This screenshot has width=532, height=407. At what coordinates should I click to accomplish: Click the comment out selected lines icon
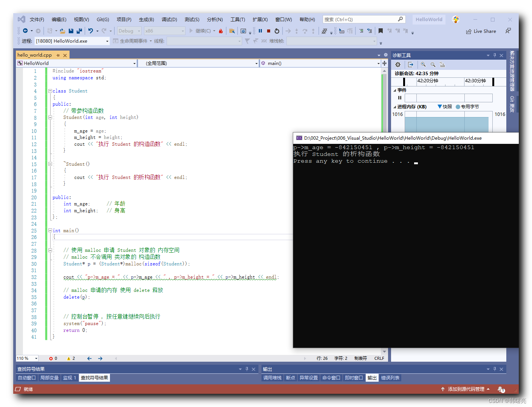[361, 31]
